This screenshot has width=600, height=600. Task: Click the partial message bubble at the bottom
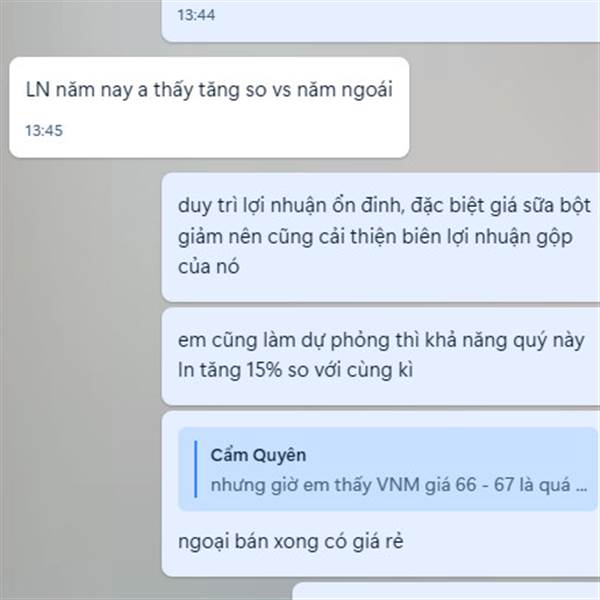(x=446, y=591)
